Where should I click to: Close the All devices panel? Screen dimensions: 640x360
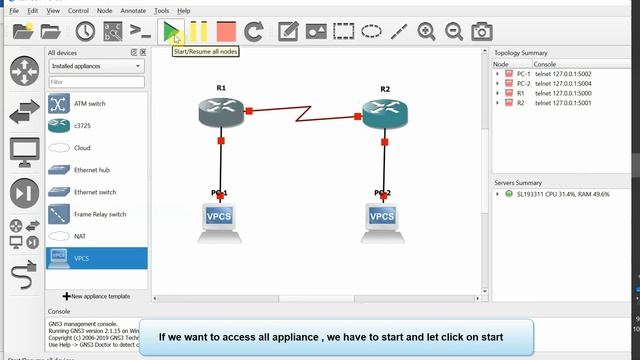[x=143, y=52]
